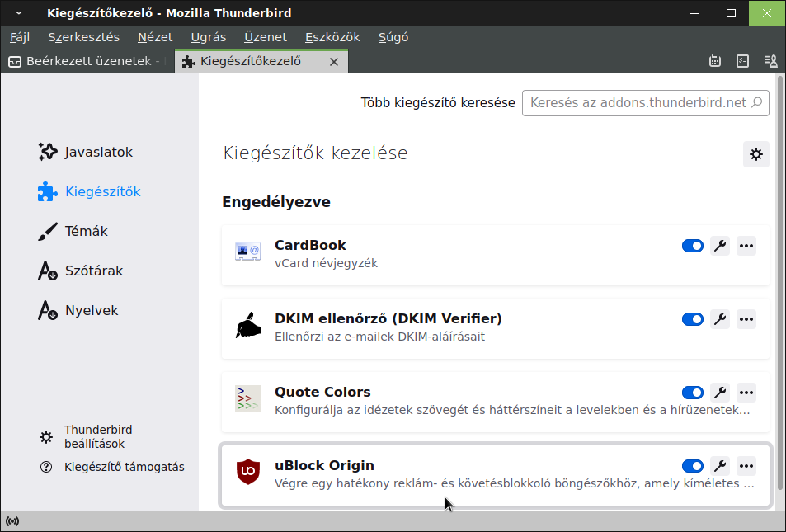The height and width of the screenshot is (532, 786).
Task: Open the Javaslatok recommendations section
Action: (x=85, y=152)
